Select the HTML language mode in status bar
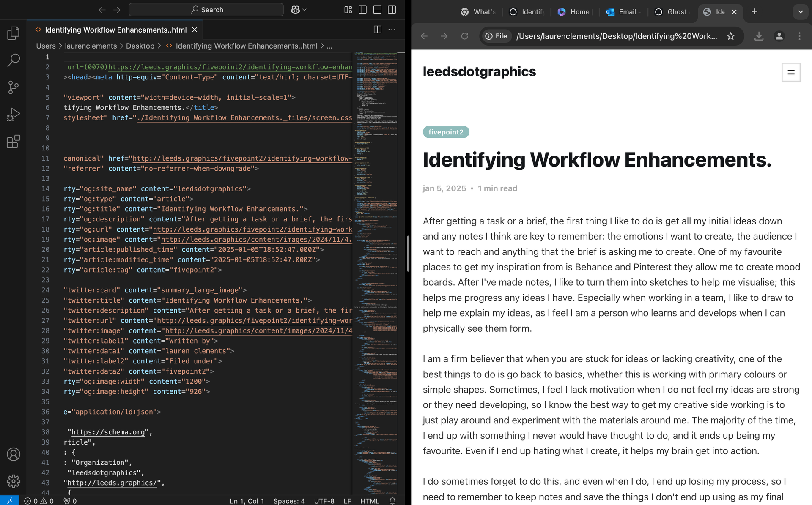The height and width of the screenshot is (505, 812). (x=370, y=500)
